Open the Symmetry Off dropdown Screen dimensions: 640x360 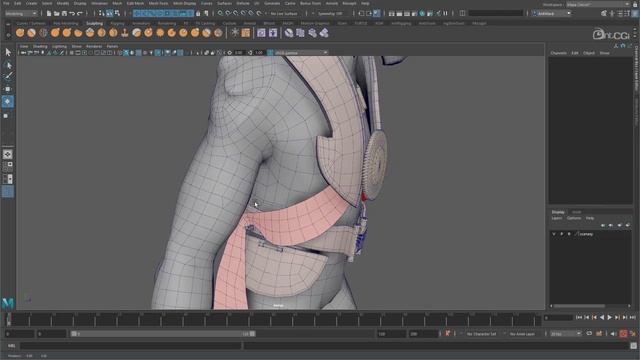[330, 13]
